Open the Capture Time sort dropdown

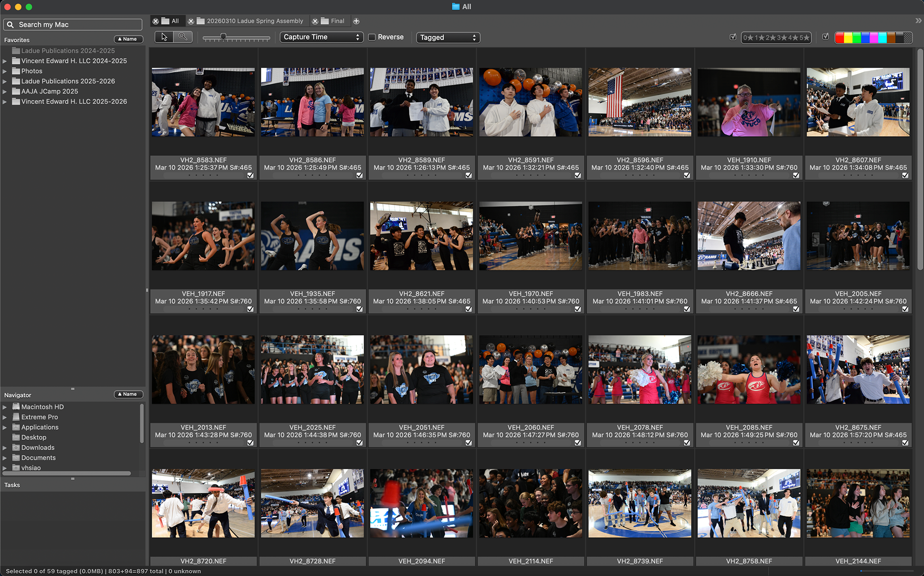point(321,37)
